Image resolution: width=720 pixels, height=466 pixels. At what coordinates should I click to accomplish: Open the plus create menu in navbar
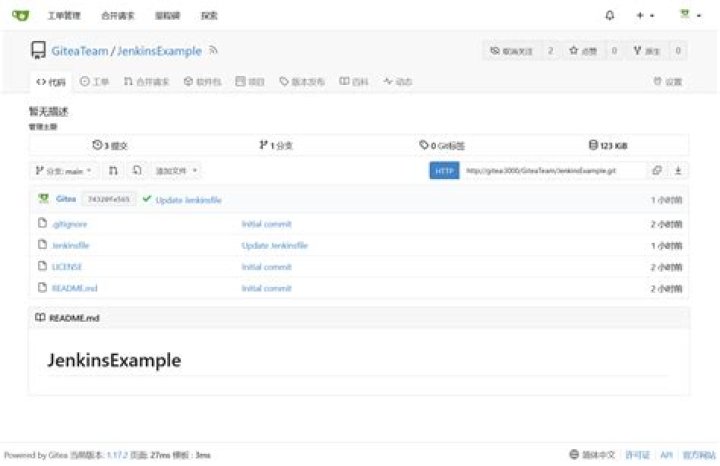pos(645,15)
